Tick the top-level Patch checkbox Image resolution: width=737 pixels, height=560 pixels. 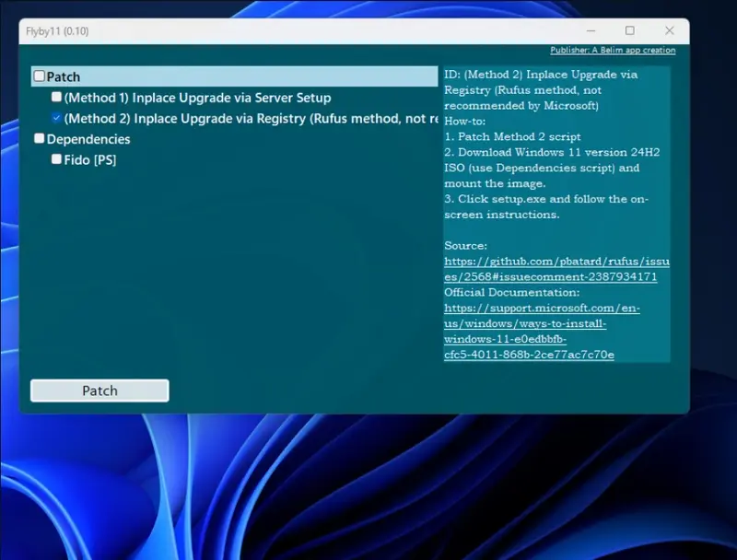click(x=40, y=76)
